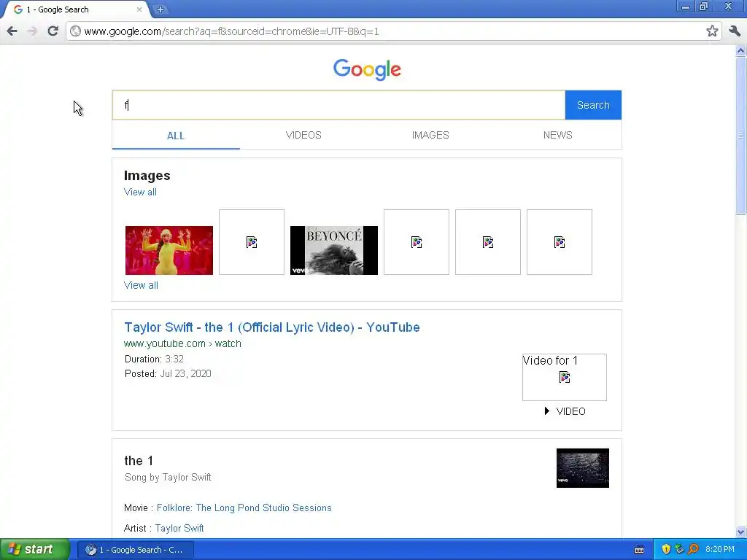This screenshot has height=560, width=747.
Task: Click the security shield tray icon
Action: point(666,550)
